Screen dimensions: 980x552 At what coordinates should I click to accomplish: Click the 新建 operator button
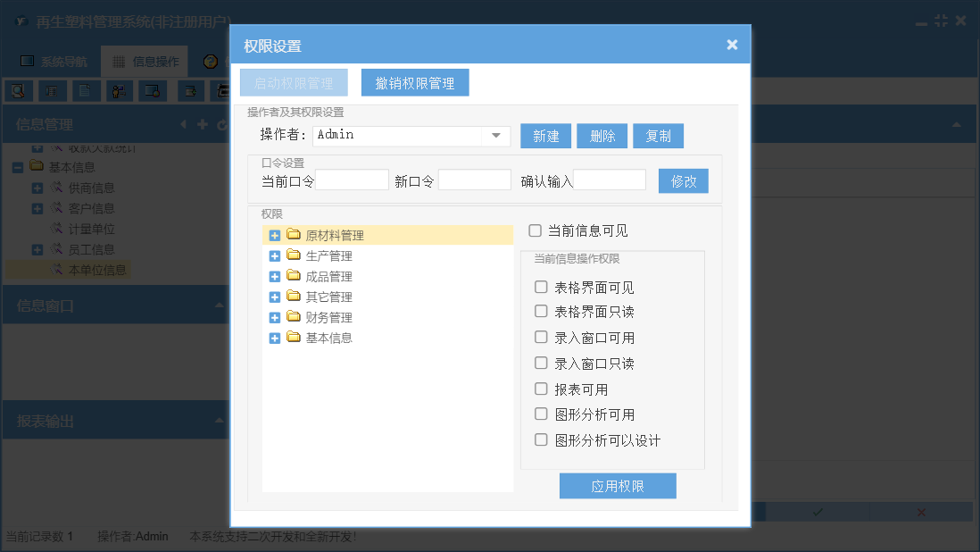(x=546, y=136)
